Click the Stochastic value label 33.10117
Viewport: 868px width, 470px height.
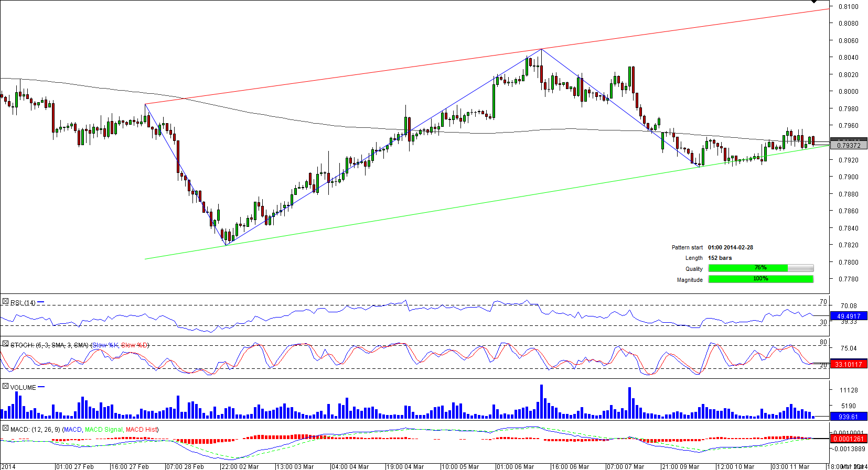tap(848, 364)
